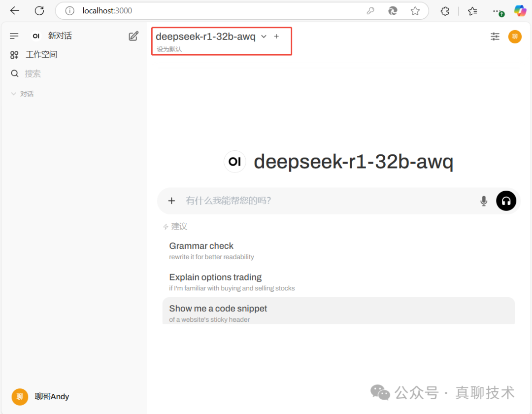Start a call with headphone button
Screen dimensions: 532x414
[x=506, y=201]
